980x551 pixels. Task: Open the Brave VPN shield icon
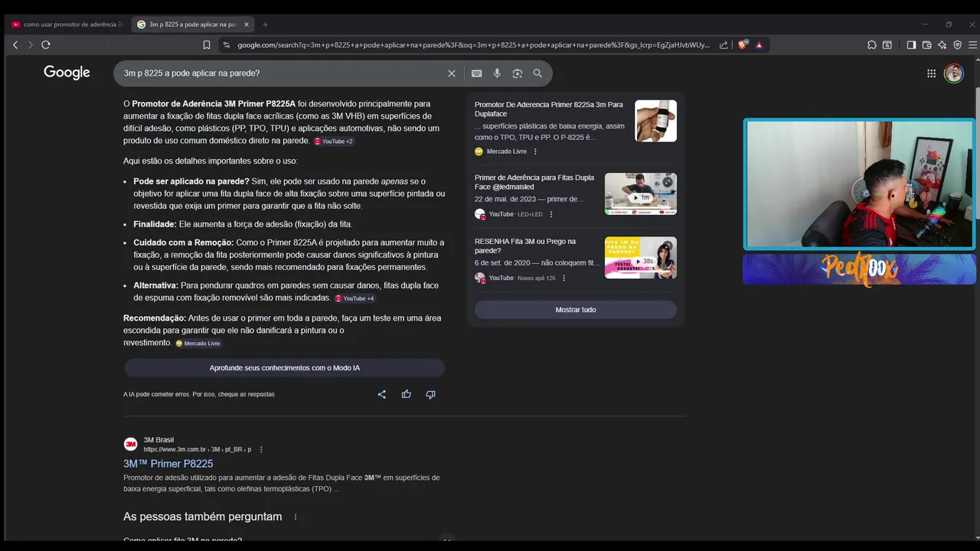tap(957, 45)
